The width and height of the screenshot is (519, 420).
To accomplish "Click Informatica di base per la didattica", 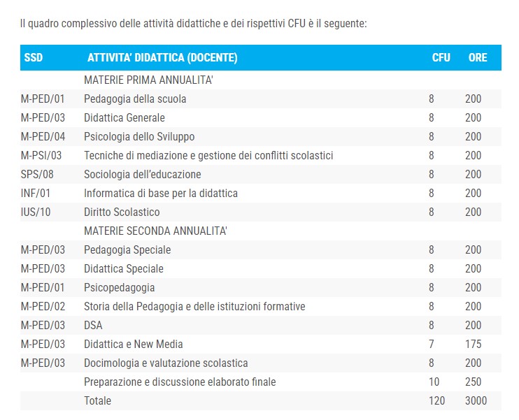I will pos(161,193).
